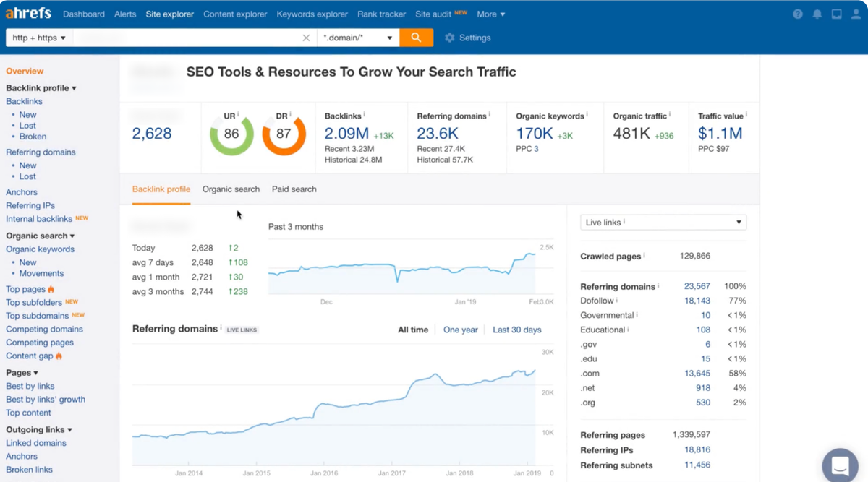
Task: Click the monitor icon in top bar
Action: pyautogui.click(x=836, y=14)
